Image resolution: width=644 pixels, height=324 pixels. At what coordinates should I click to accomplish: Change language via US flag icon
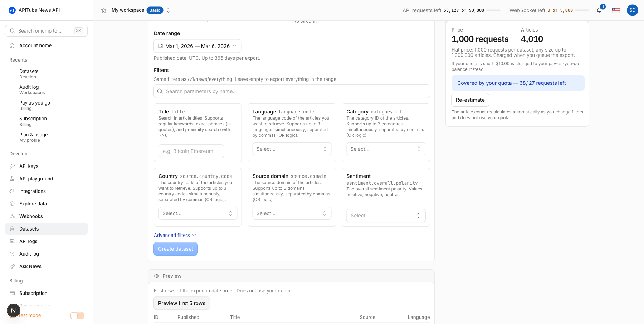[616, 10]
